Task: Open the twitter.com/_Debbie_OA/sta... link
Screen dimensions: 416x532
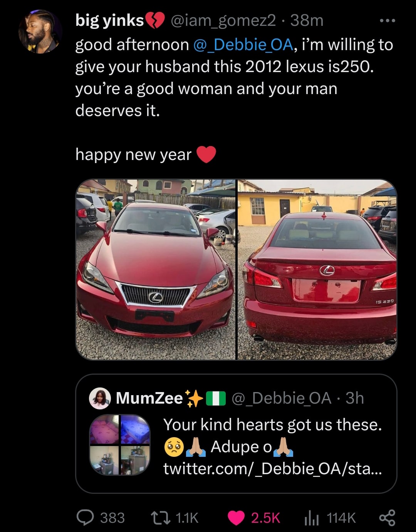Action: [272, 469]
